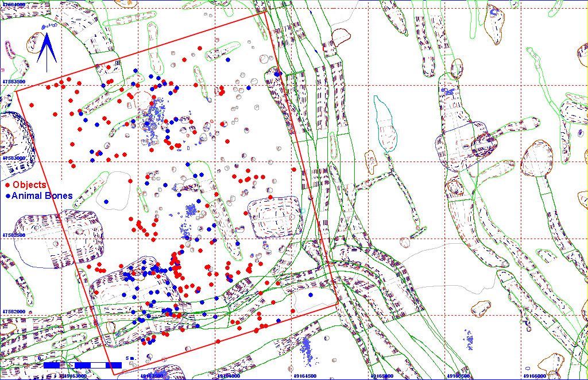The width and height of the screenshot is (588, 380).
Task: Click the 47583500 northing coordinate label
Action: [14, 82]
